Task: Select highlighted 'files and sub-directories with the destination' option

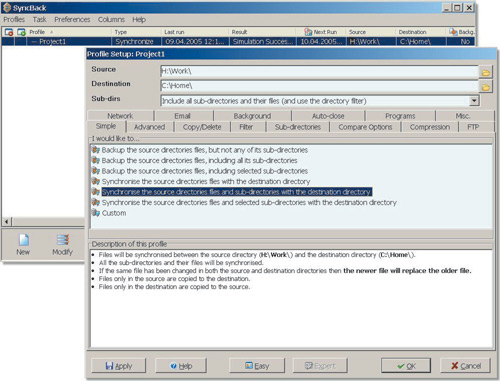Action: pos(237,192)
